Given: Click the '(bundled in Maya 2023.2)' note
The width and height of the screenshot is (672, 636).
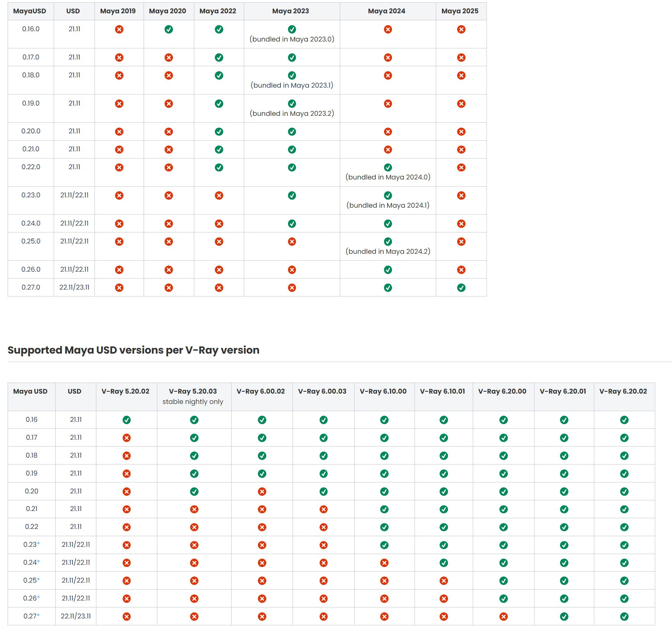Looking at the screenshot, I should point(292,114).
